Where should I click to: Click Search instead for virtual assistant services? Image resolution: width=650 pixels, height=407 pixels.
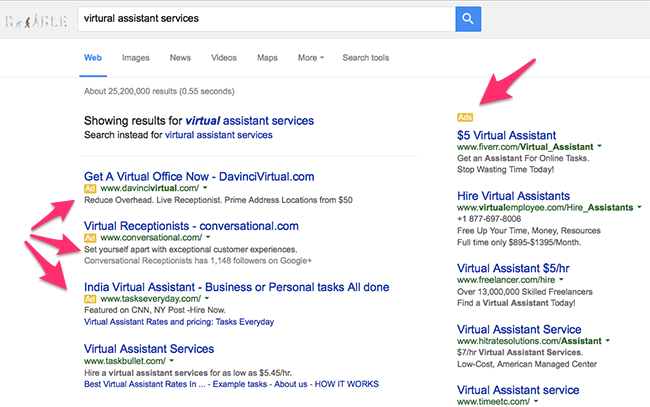(218, 134)
